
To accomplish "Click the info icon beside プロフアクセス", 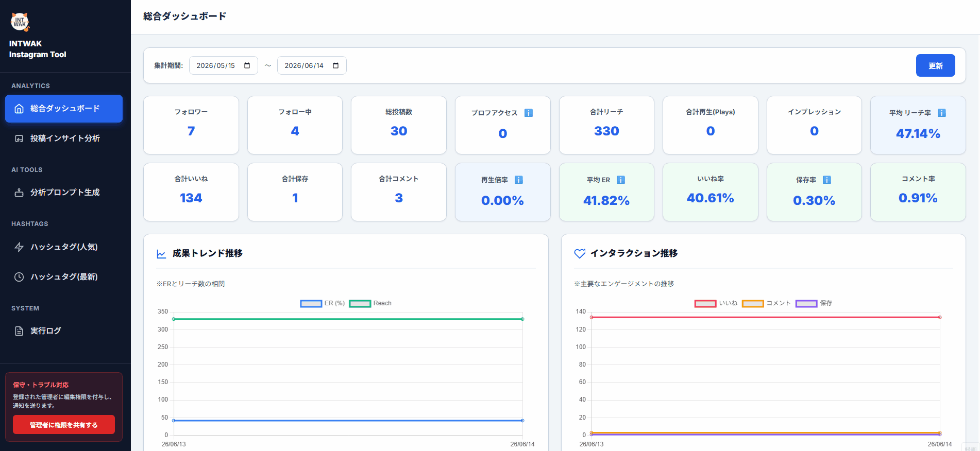I will (x=529, y=113).
